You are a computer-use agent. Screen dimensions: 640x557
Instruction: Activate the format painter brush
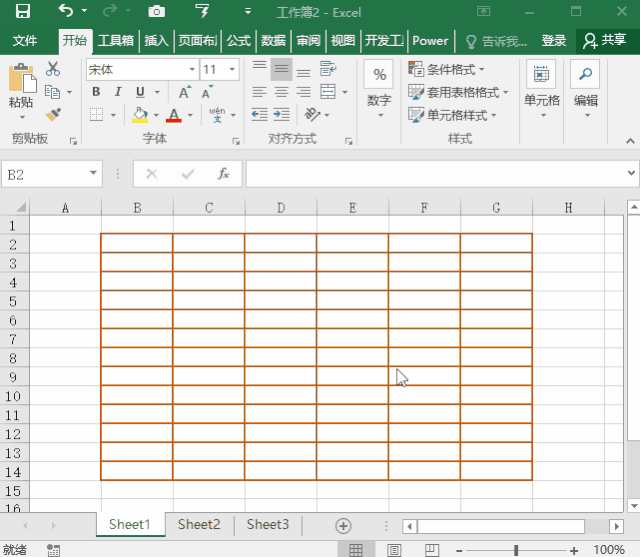[x=53, y=115]
